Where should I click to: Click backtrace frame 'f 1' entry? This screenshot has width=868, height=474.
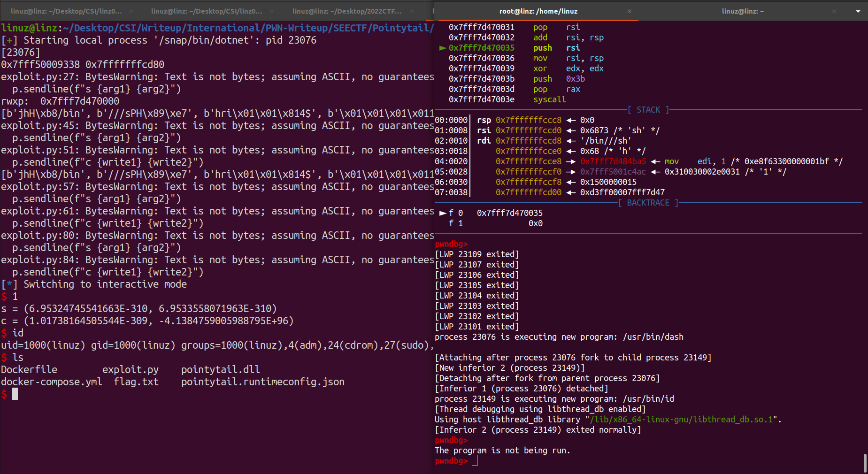click(495, 223)
